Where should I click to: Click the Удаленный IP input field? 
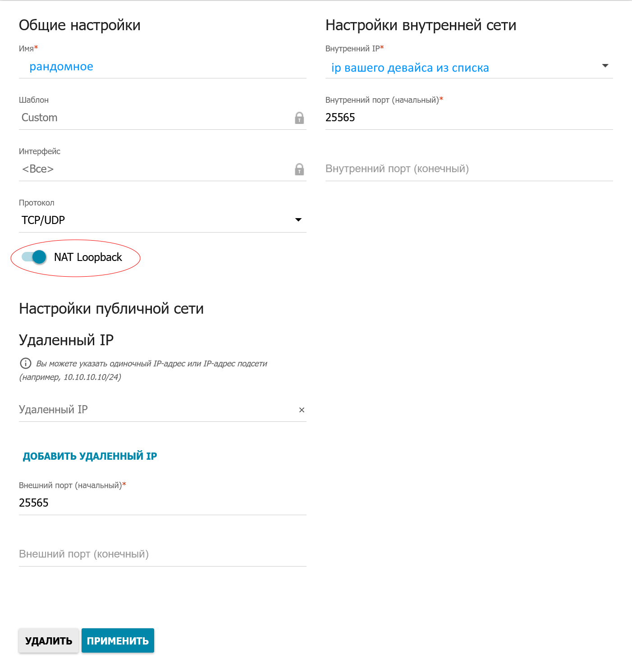click(x=158, y=410)
